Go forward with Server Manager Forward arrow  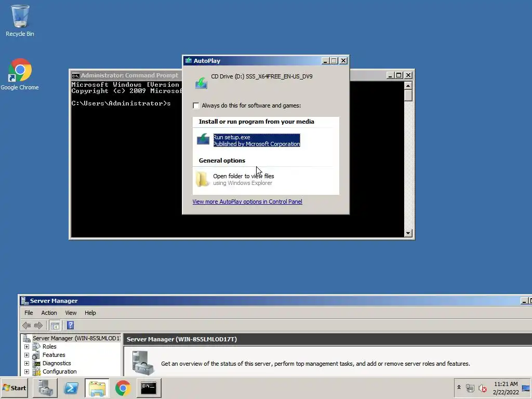click(x=38, y=325)
